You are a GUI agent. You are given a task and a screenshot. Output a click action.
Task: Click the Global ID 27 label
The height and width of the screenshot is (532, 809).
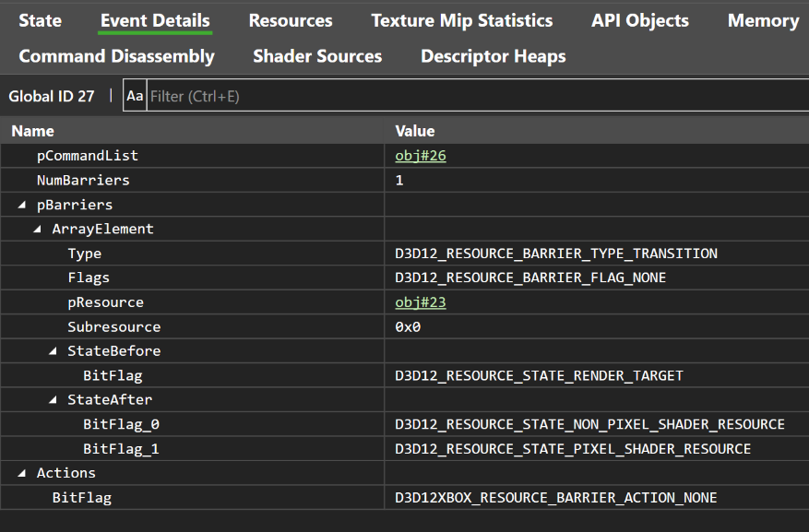[52, 96]
